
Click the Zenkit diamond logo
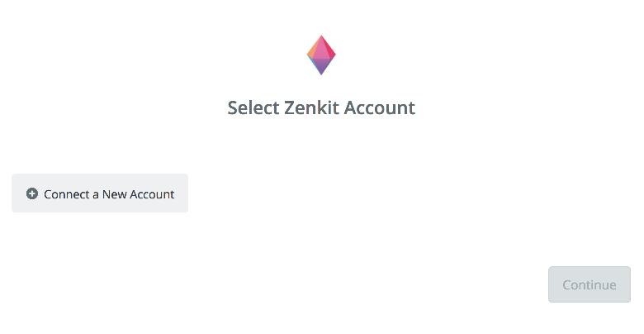[x=321, y=55]
